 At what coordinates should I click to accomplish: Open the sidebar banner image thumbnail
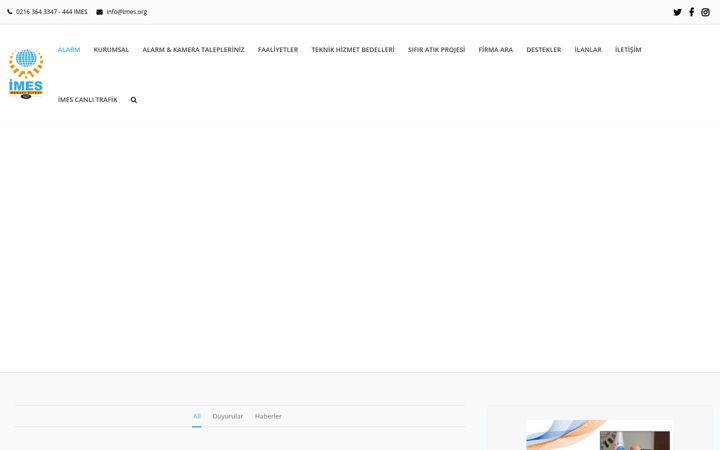[x=600, y=435]
